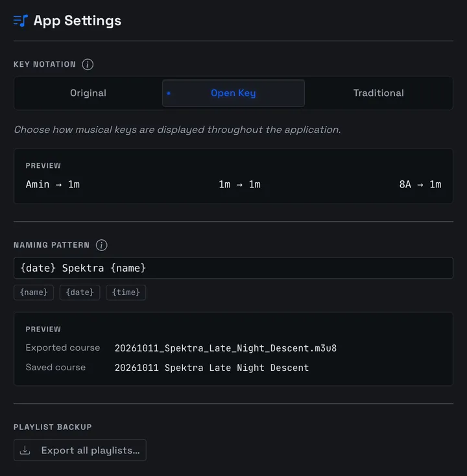The height and width of the screenshot is (476, 467).
Task: Insert the {time} token chip
Action: (x=126, y=292)
